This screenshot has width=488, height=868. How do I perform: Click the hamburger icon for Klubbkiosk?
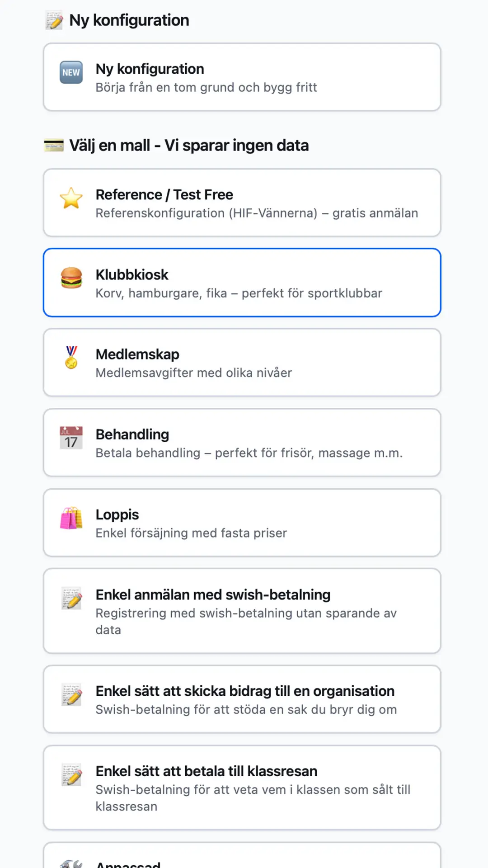pyautogui.click(x=71, y=278)
